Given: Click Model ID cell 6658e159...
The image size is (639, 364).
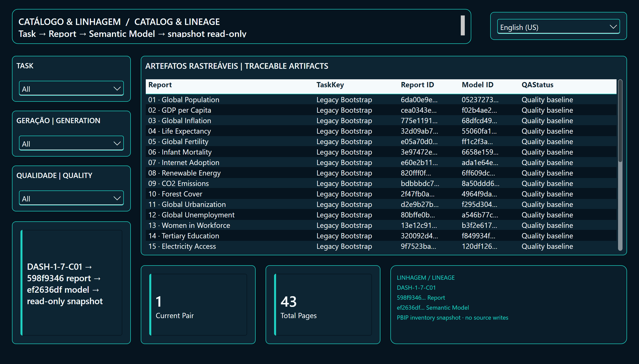Looking at the screenshot, I should 480,152.
